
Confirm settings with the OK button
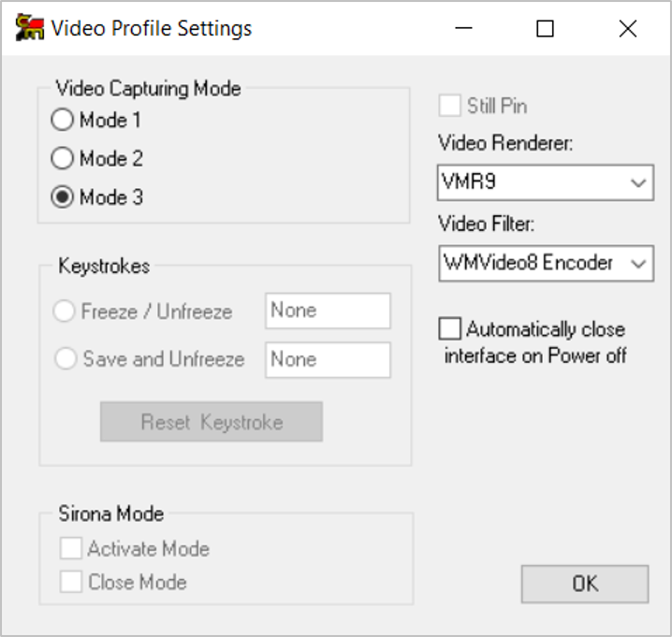pos(585,584)
